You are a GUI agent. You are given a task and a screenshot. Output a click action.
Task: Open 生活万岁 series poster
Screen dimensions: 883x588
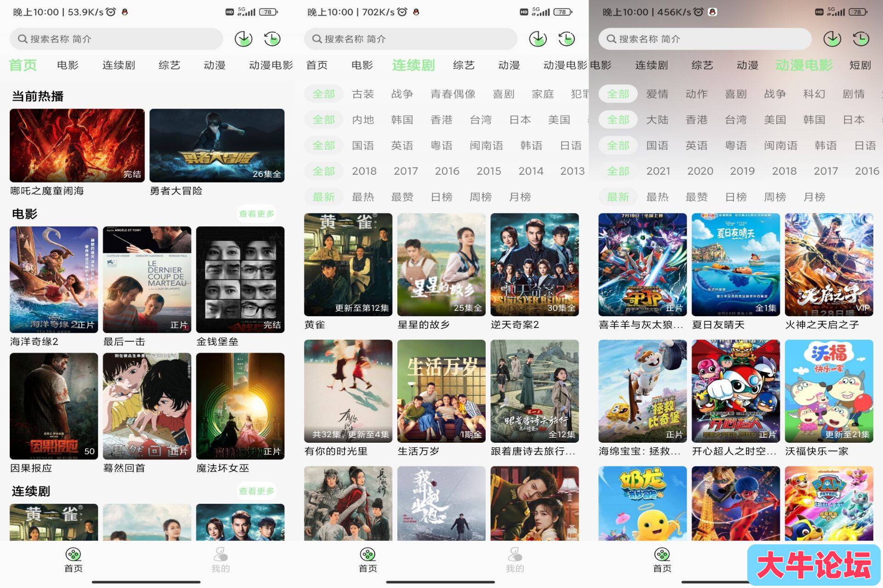(441, 391)
